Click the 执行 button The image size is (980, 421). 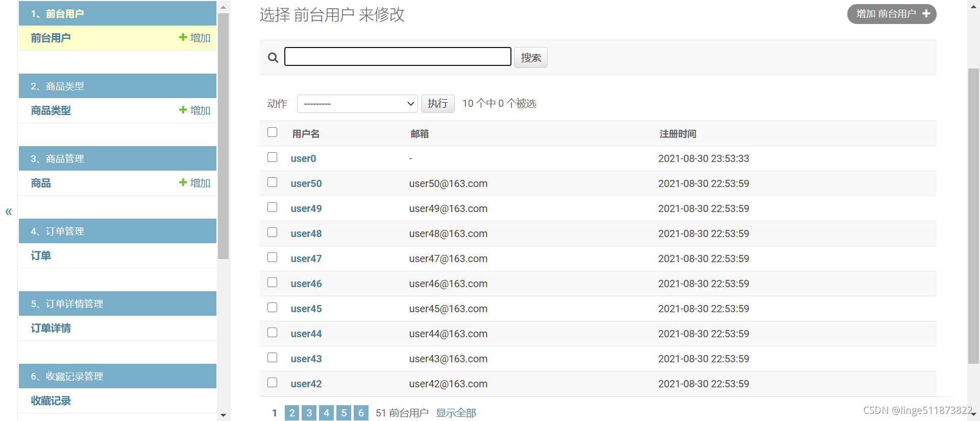(x=437, y=104)
